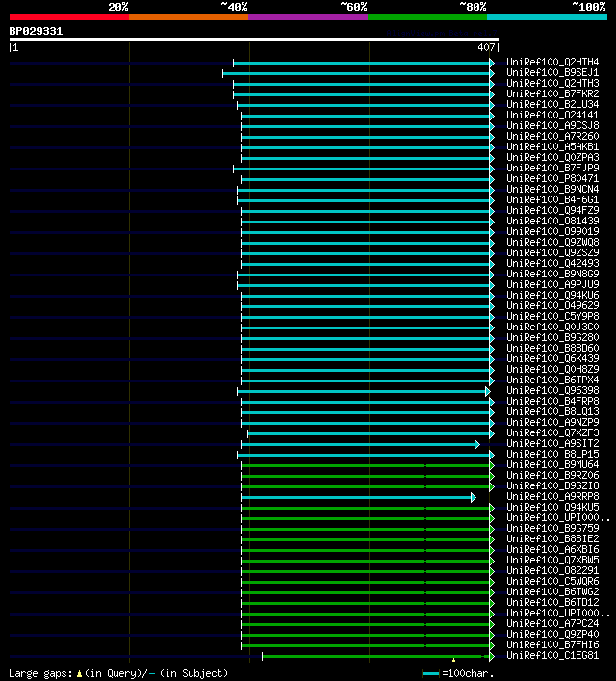Viewport: 616px width, 681px height.
Task: Click the UniRef100_A5AKB1 label
Action: 552,146
